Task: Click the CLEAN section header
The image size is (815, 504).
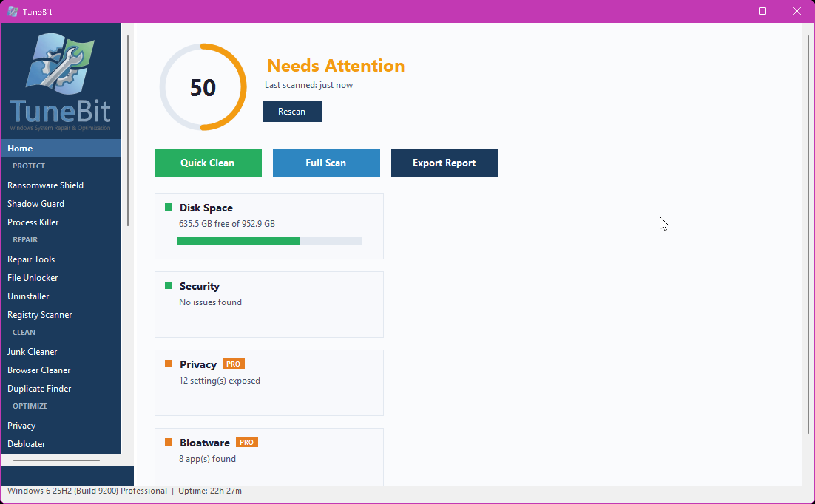Action: coord(24,332)
